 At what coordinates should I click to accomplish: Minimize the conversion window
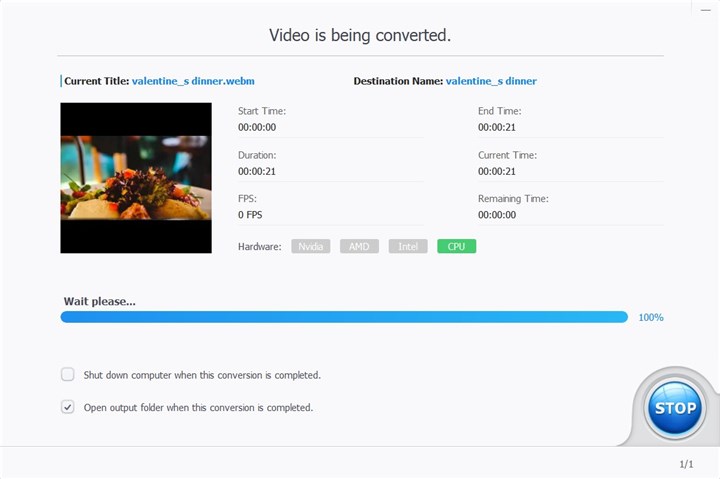(x=706, y=10)
